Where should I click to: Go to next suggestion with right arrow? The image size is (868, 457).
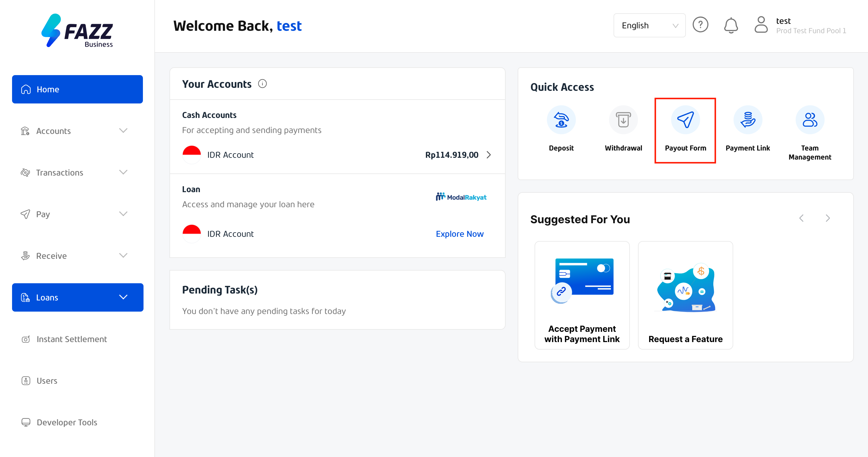coord(828,218)
